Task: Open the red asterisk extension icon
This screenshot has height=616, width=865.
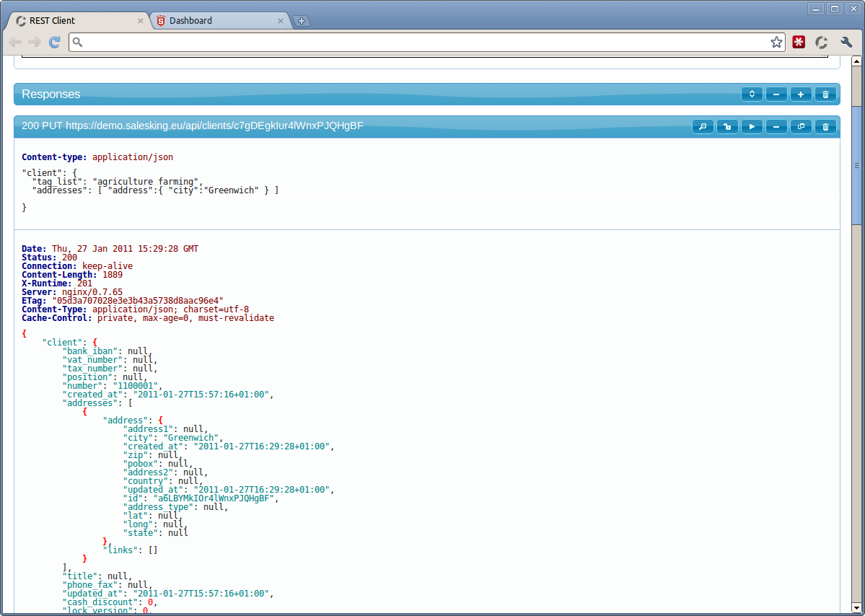Action: click(798, 42)
